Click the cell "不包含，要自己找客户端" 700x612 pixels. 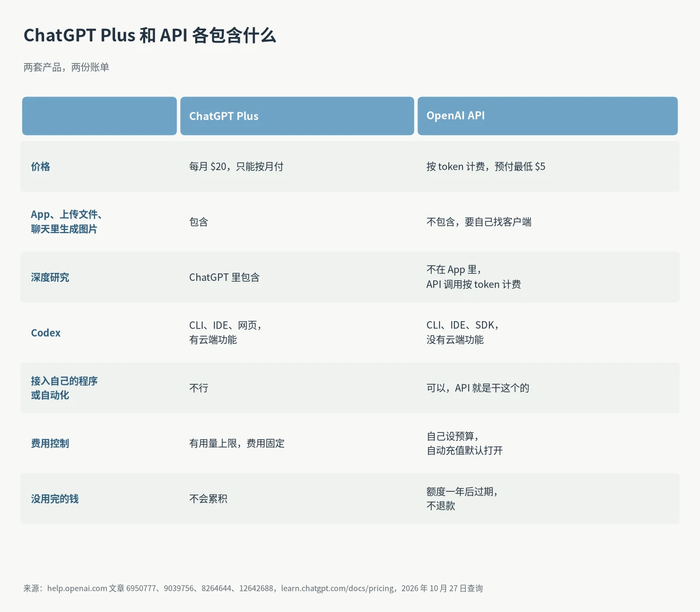tap(479, 222)
